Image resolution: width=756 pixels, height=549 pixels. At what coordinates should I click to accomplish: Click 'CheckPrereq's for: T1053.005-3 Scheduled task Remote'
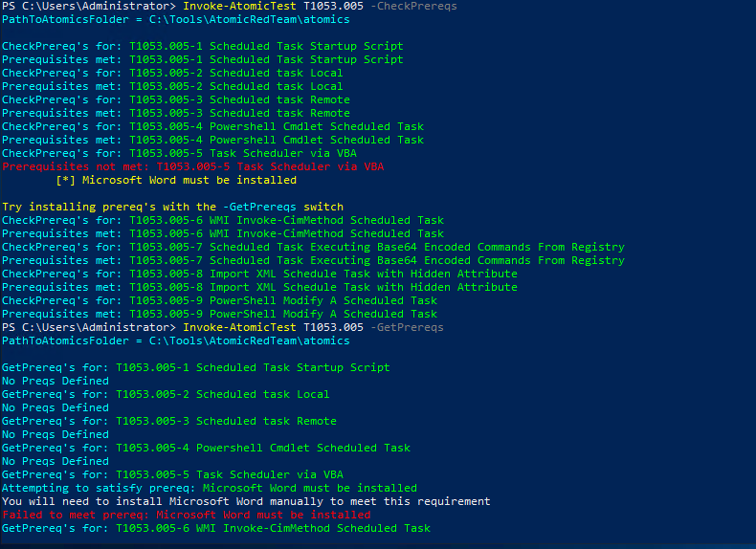[176, 99]
